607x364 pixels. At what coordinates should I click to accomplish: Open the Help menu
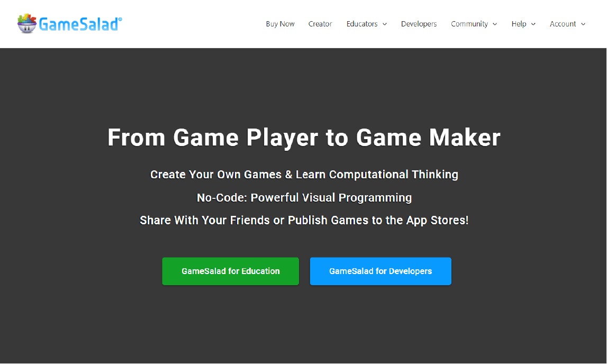click(x=519, y=24)
